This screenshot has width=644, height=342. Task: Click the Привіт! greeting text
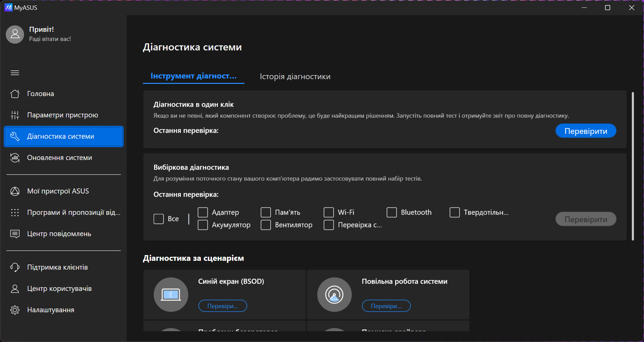(41, 29)
